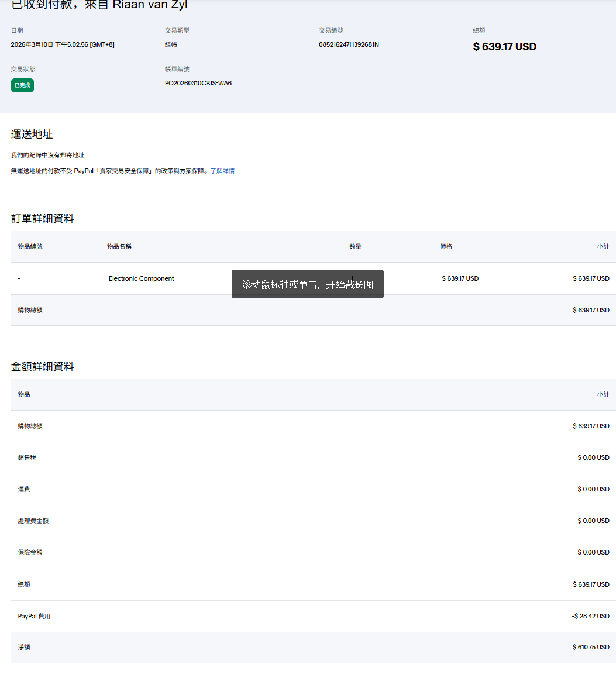Click the PayPal 費用 row label

(34, 616)
